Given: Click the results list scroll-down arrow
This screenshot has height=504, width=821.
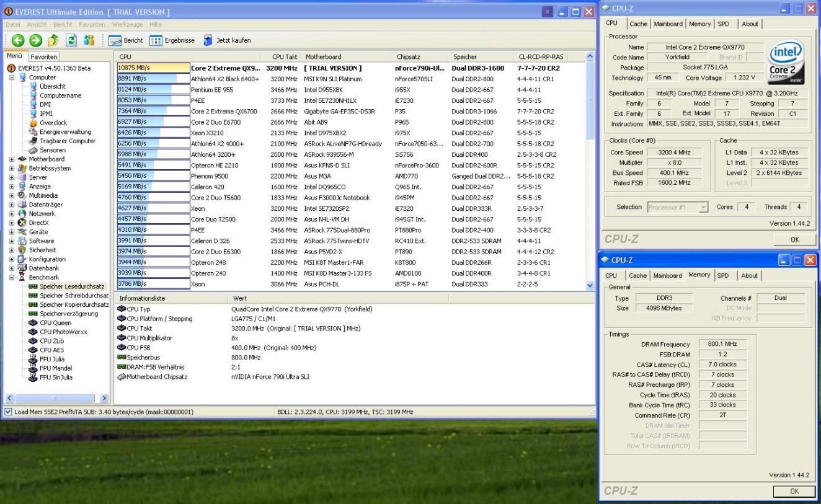Looking at the screenshot, I should tap(590, 285).
